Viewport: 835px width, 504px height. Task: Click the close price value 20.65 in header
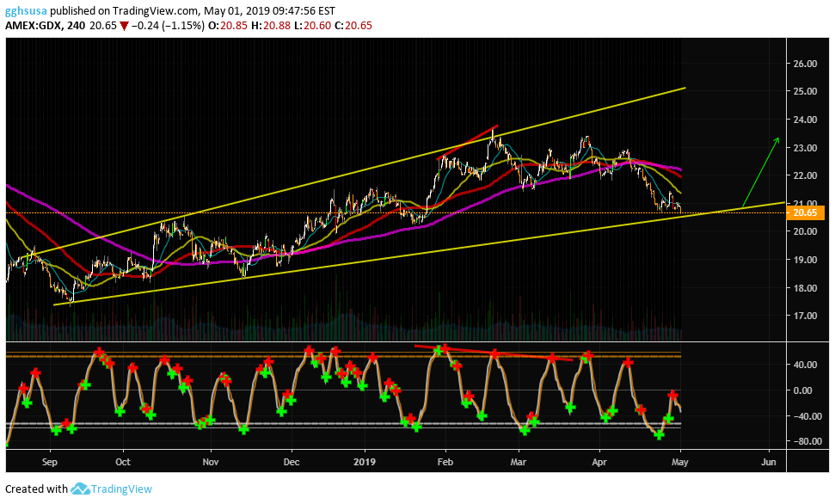pos(359,26)
